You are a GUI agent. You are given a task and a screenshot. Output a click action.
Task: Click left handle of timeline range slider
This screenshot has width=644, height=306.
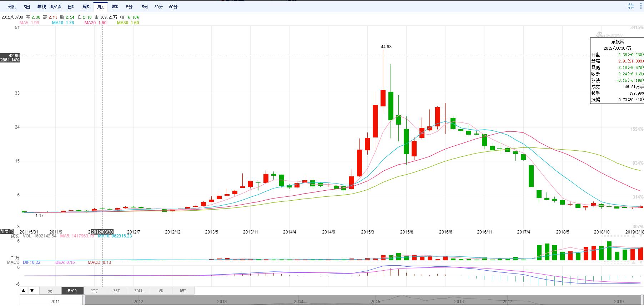click(84, 300)
